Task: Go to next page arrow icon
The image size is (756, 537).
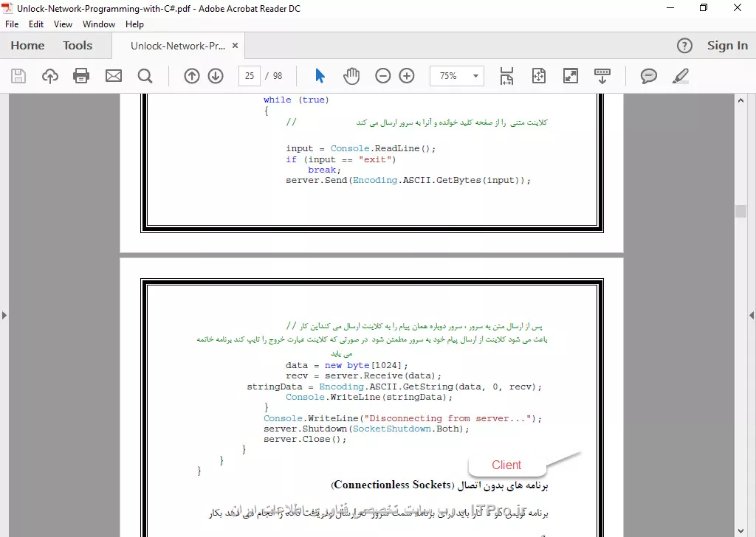Action: tap(216, 76)
